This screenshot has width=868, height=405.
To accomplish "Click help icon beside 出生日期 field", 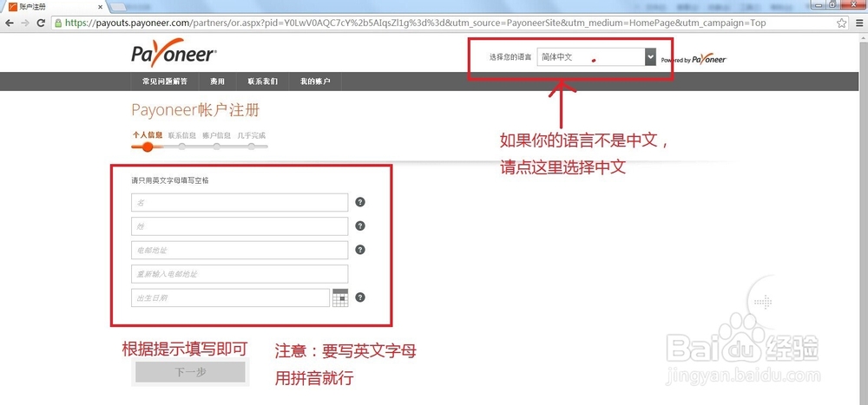I will [x=360, y=297].
